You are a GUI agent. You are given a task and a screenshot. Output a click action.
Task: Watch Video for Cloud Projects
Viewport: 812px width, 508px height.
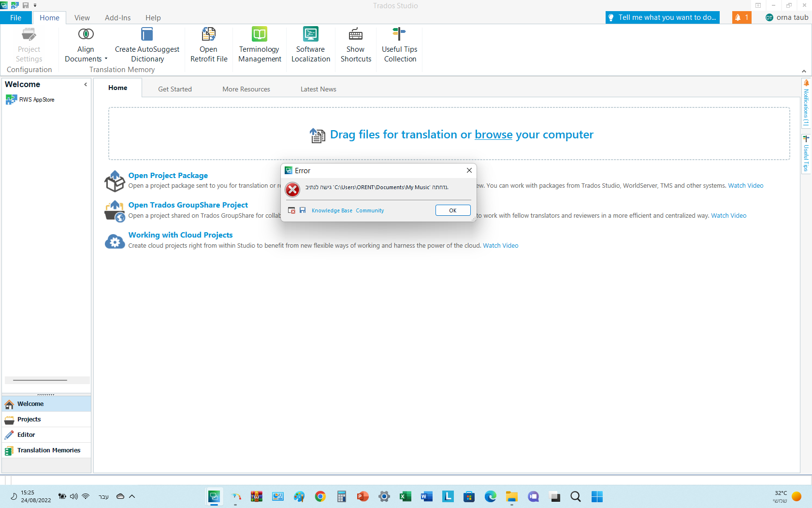click(x=501, y=246)
